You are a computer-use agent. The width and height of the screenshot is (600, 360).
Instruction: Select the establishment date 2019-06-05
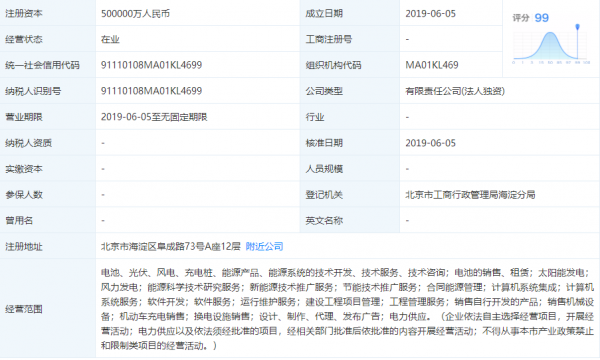tap(430, 14)
